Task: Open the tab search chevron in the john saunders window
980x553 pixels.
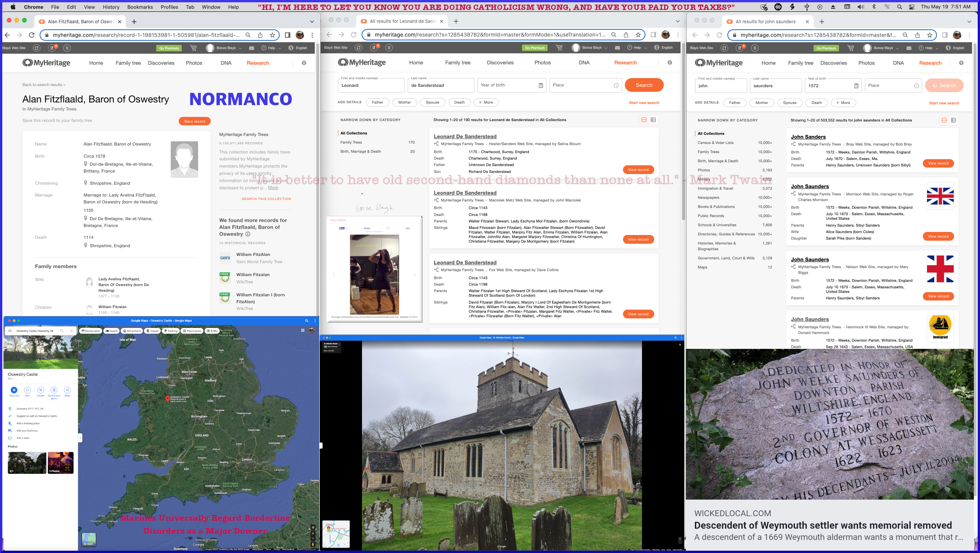Action: [969, 22]
